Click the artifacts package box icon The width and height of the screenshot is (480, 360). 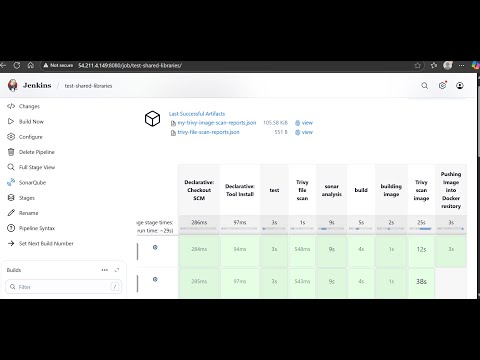pos(152,119)
